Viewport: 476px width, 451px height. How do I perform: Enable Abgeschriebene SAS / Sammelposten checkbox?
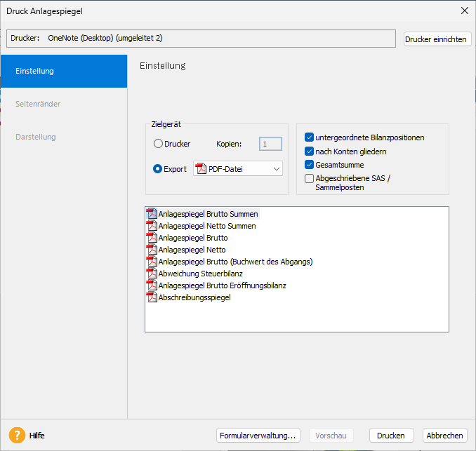click(310, 178)
